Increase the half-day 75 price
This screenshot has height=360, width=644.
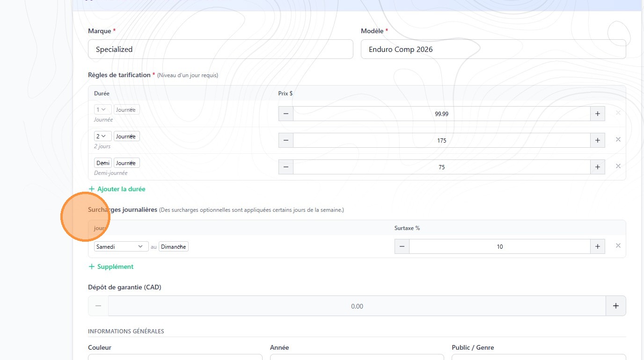598,167
